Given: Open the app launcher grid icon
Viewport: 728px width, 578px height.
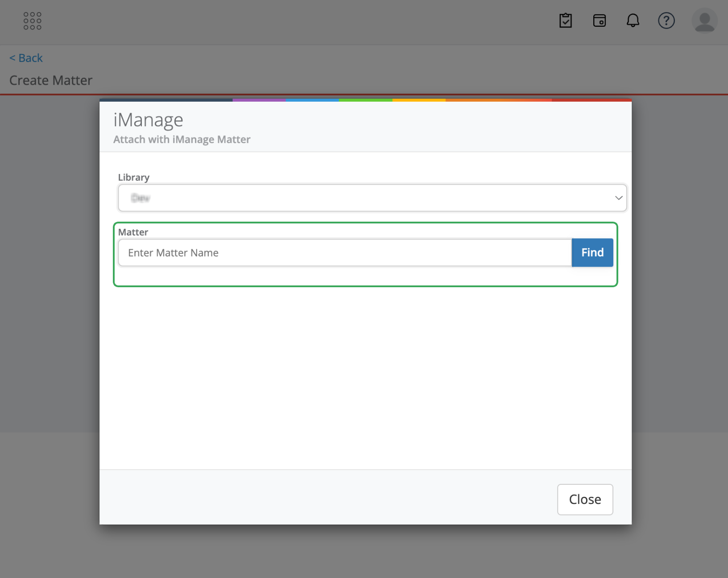Looking at the screenshot, I should (33, 21).
